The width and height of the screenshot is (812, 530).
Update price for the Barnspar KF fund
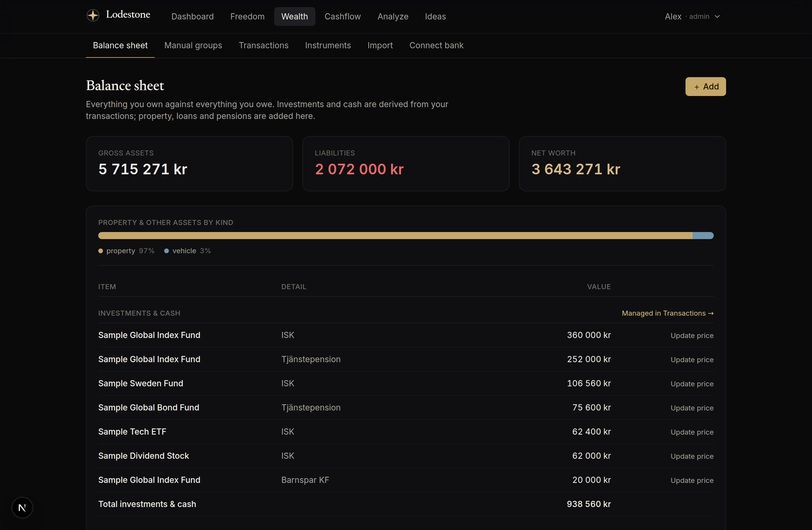coord(692,480)
